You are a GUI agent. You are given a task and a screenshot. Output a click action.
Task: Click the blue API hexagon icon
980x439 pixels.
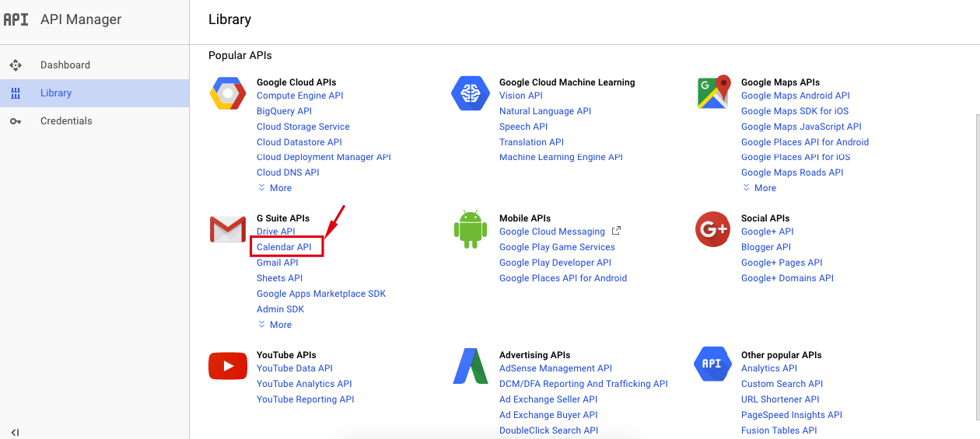click(x=712, y=364)
